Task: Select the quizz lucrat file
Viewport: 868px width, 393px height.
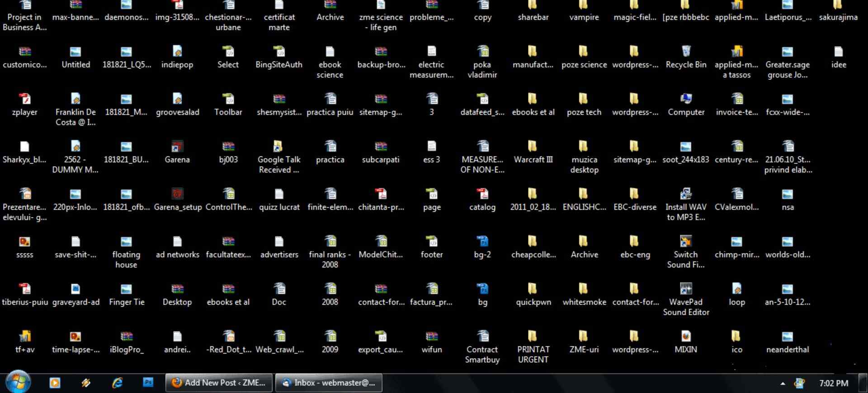Action: click(279, 199)
